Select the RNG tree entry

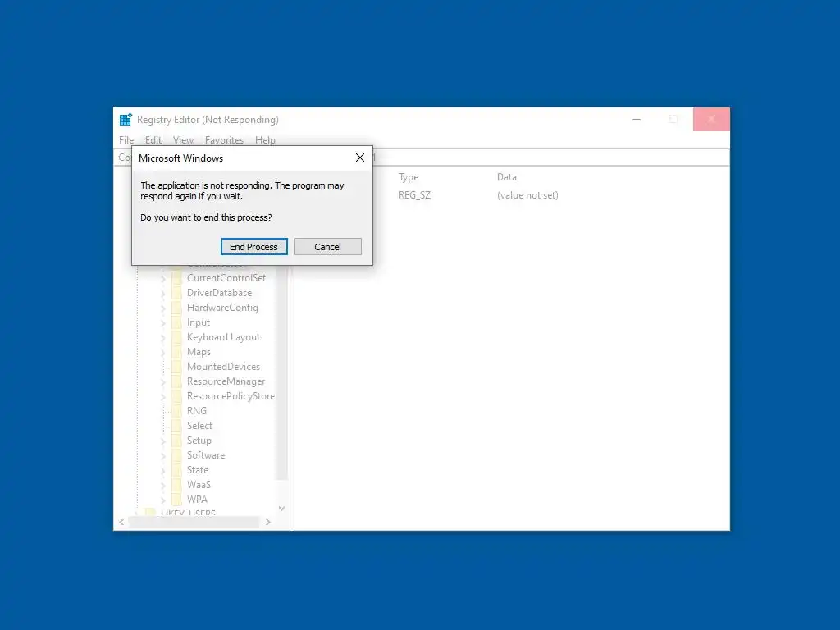click(x=197, y=411)
